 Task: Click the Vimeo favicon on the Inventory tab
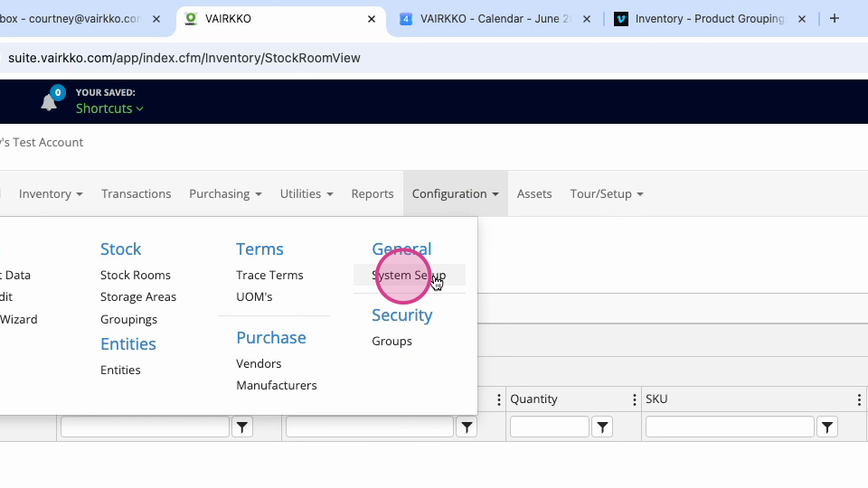(621, 19)
